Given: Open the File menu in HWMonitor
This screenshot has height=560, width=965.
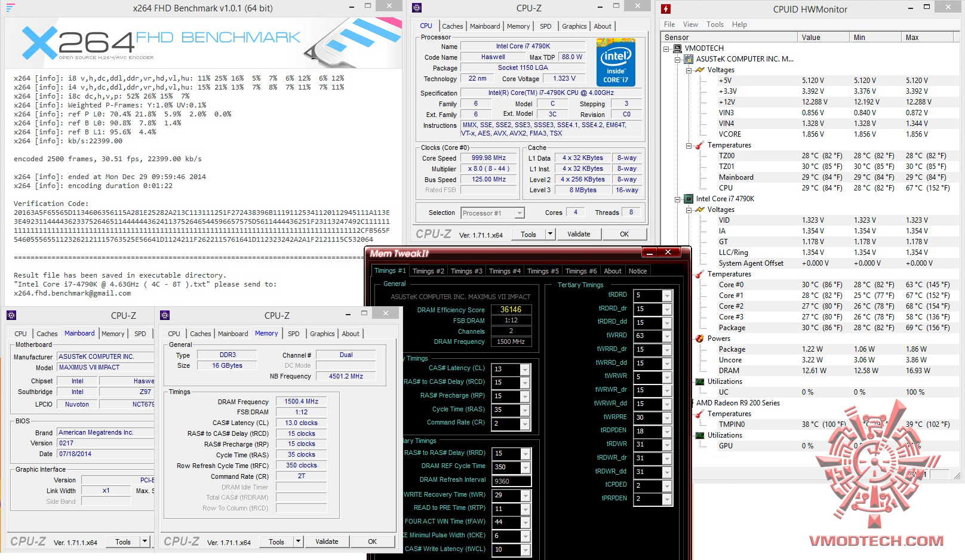Looking at the screenshot, I should (669, 24).
